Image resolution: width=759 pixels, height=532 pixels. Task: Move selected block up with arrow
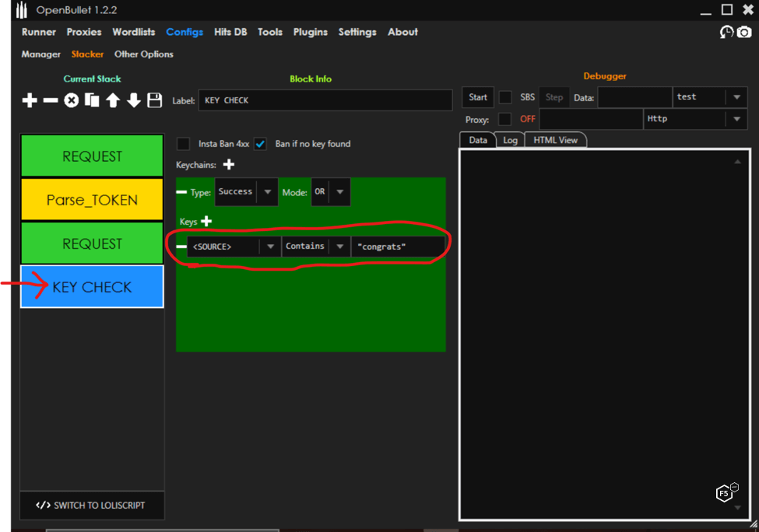click(113, 100)
